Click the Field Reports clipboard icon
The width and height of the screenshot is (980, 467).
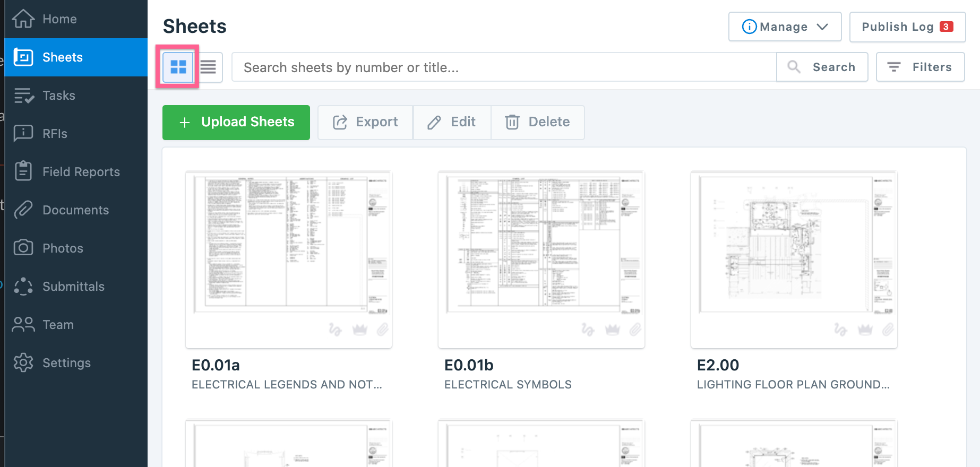click(x=23, y=171)
